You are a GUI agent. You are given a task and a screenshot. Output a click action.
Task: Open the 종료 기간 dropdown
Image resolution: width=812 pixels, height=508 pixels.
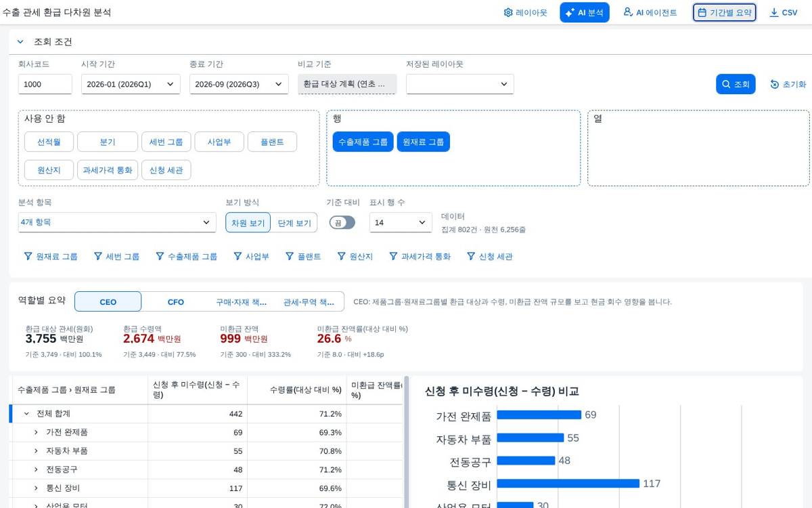tap(239, 84)
